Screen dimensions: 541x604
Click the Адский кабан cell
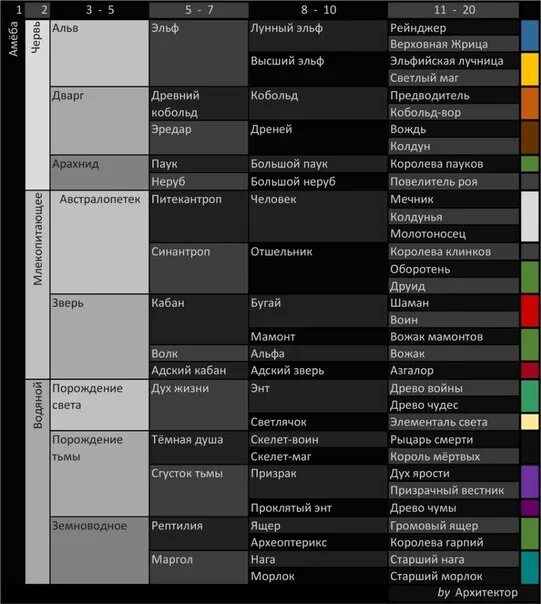click(x=199, y=370)
